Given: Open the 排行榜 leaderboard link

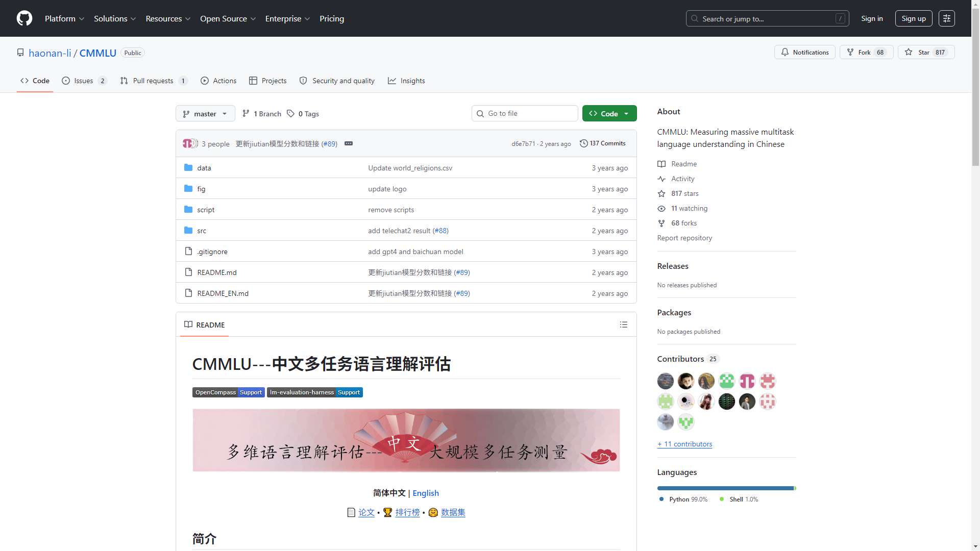Looking at the screenshot, I should [407, 512].
